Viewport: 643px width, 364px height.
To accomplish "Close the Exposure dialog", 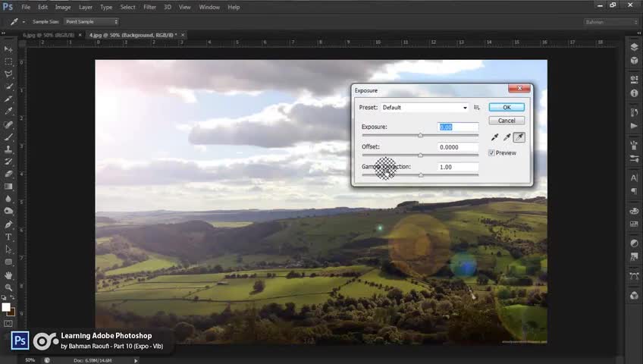I will [x=519, y=88].
